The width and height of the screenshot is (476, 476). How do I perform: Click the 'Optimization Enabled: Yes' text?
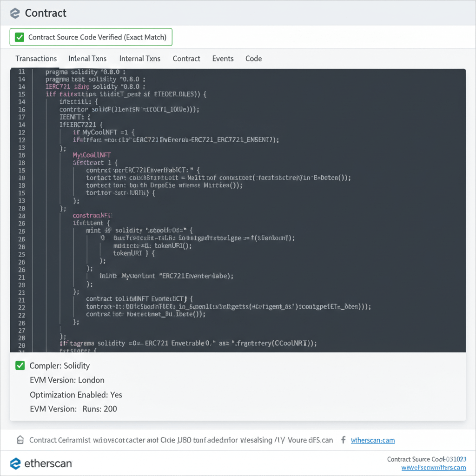pos(76,395)
